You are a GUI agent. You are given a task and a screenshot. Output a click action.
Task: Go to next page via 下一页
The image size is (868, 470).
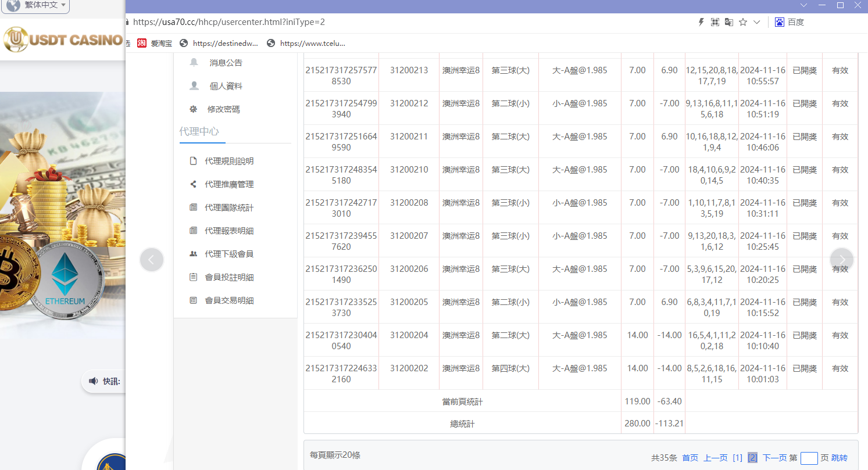pos(773,458)
